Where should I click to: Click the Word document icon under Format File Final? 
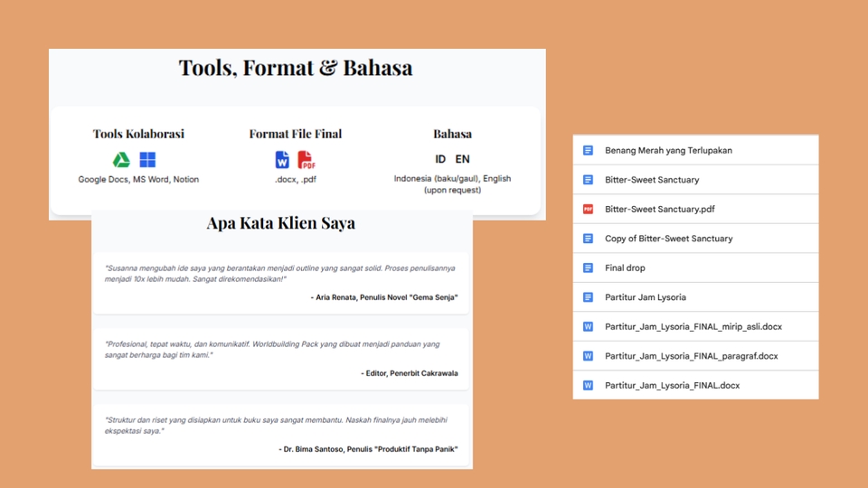(282, 160)
